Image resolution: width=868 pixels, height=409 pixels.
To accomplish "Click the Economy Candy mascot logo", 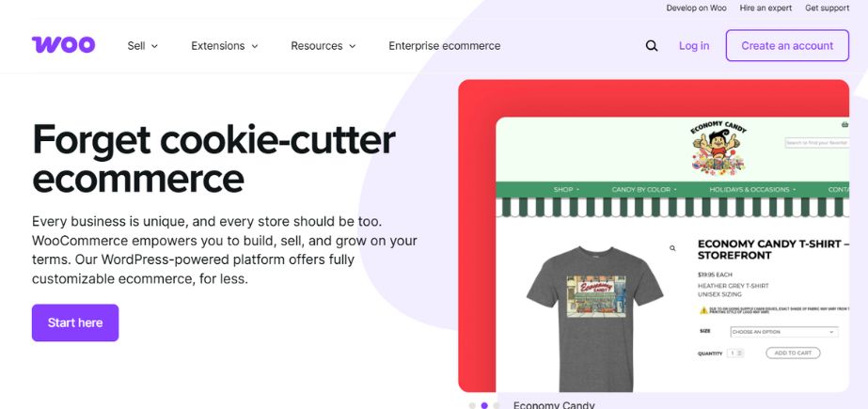I will tap(718, 149).
